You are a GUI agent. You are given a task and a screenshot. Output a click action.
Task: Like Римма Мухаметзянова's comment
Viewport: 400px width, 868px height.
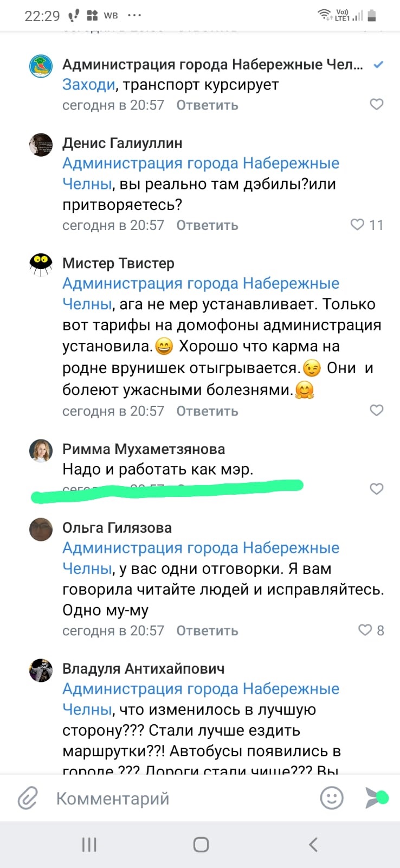coord(376,489)
